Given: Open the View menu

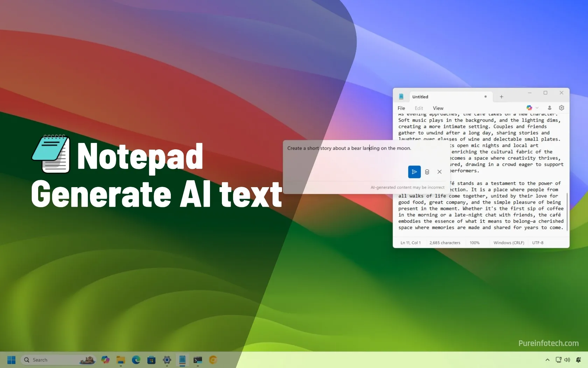Looking at the screenshot, I should [438, 108].
